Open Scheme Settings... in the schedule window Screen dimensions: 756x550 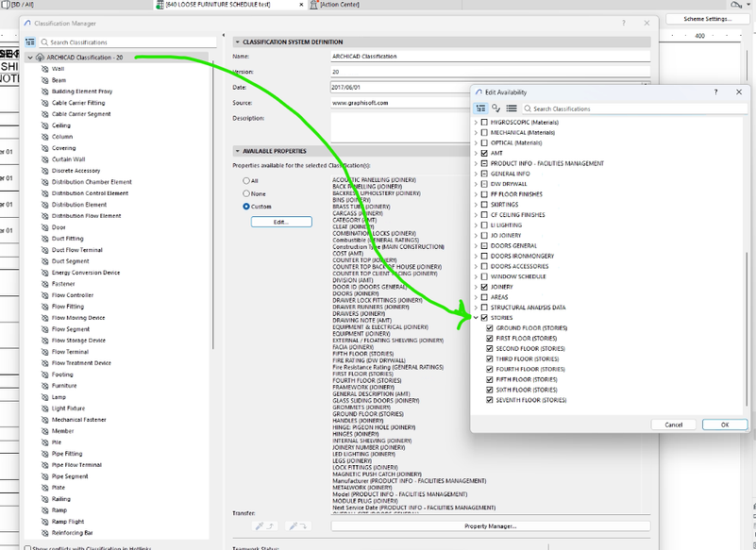[x=707, y=19]
